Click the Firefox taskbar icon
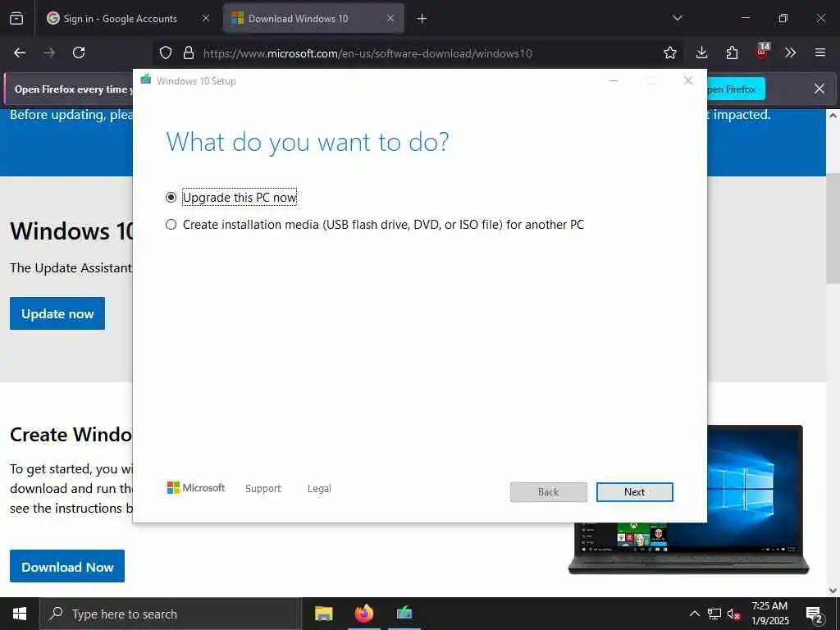 (x=363, y=614)
